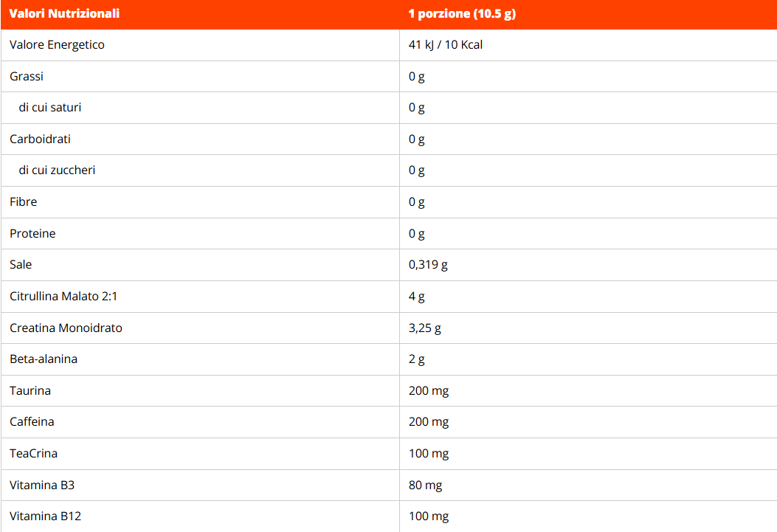This screenshot has width=777, height=532.
Task: Click the 'di cui zuccheri' label
Action: (57, 170)
